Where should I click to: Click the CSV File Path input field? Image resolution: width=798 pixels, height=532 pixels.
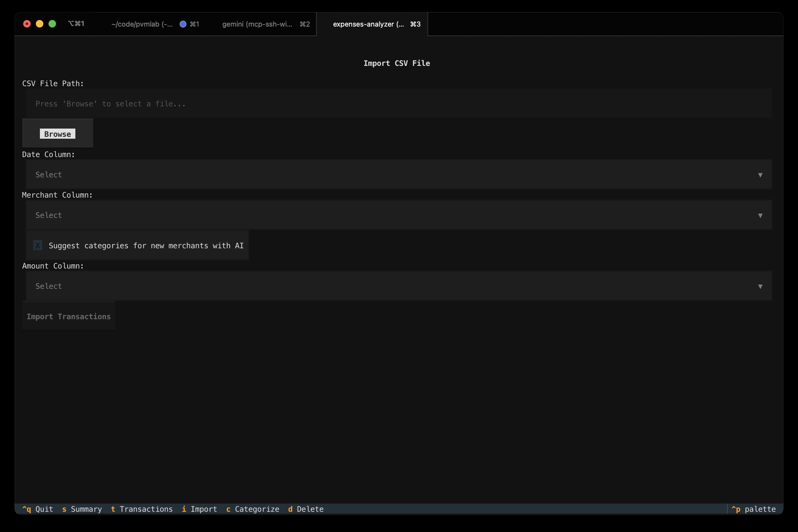[398, 104]
